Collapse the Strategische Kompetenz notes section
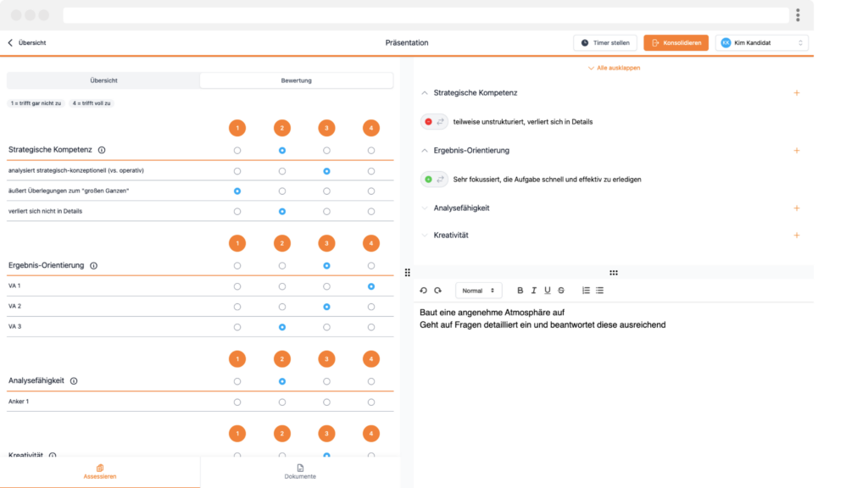The height and width of the screenshot is (488, 868). click(x=425, y=93)
